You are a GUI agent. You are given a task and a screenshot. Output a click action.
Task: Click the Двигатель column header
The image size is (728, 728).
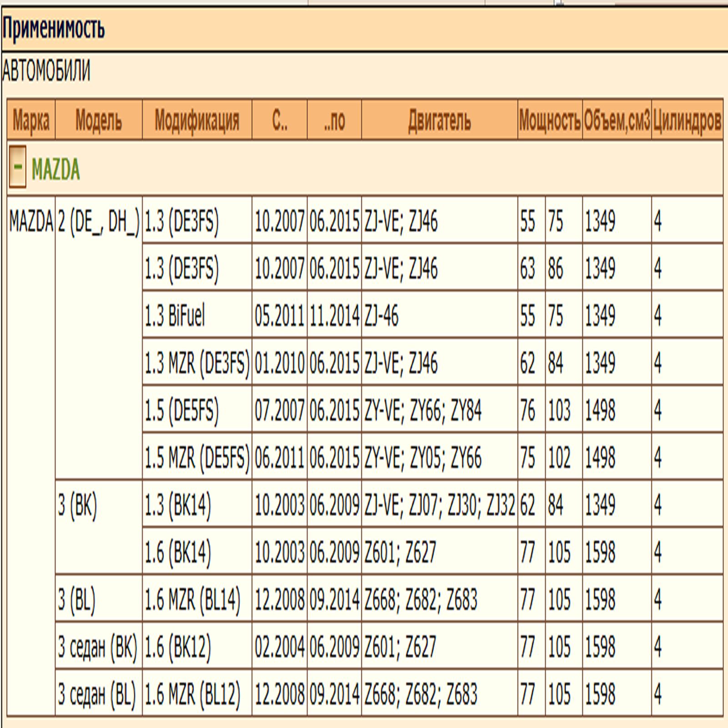(439, 121)
